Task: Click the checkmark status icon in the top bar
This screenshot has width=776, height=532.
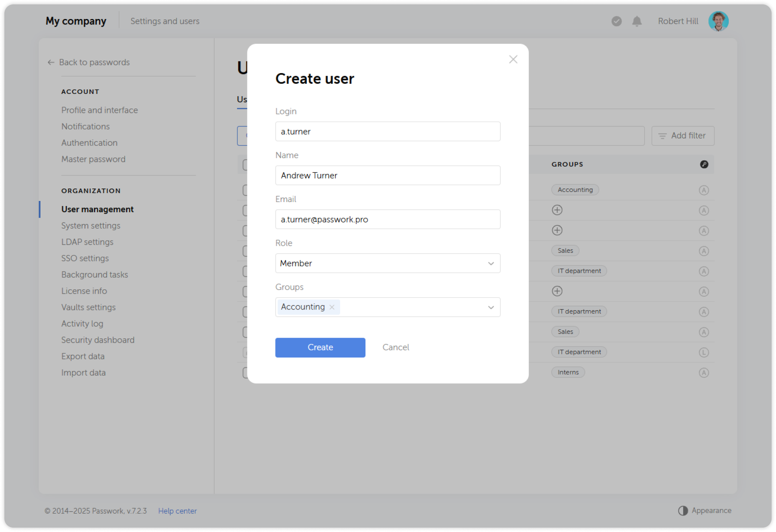Action: point(616,21)
